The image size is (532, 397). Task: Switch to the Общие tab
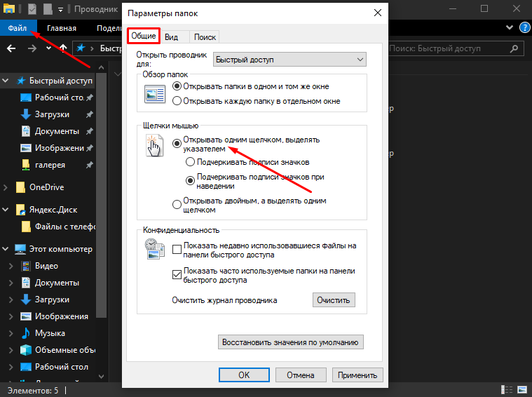click(x=144, y=36)
